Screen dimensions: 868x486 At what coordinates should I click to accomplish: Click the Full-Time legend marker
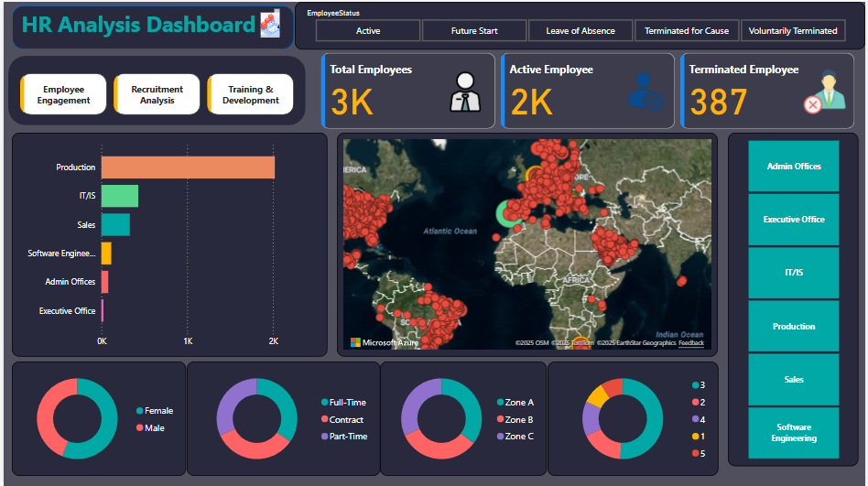click(x=324, y=403)
